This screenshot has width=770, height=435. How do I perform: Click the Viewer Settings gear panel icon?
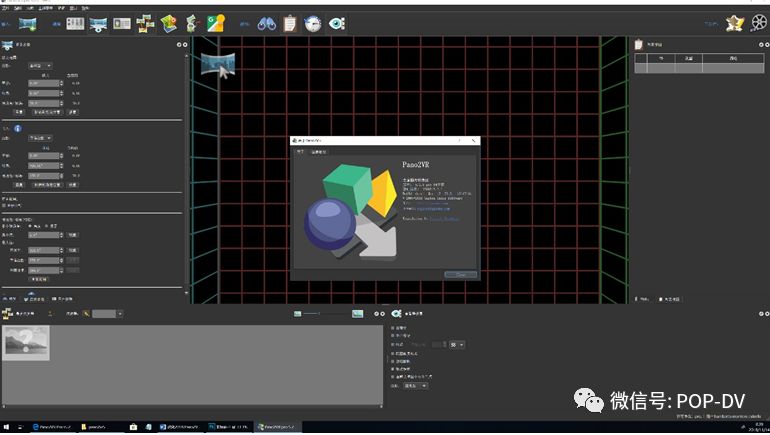[x=396, y=313]
